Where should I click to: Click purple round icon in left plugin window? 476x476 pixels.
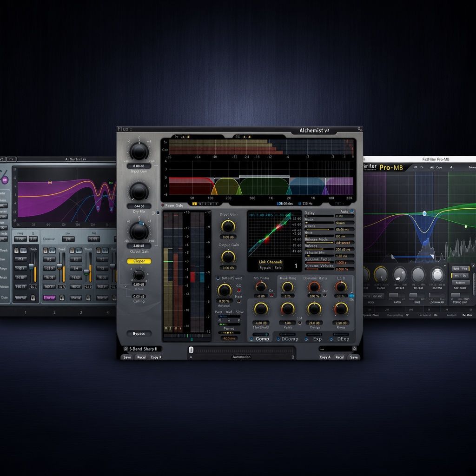pyautogui.click(x=5, y=180)
